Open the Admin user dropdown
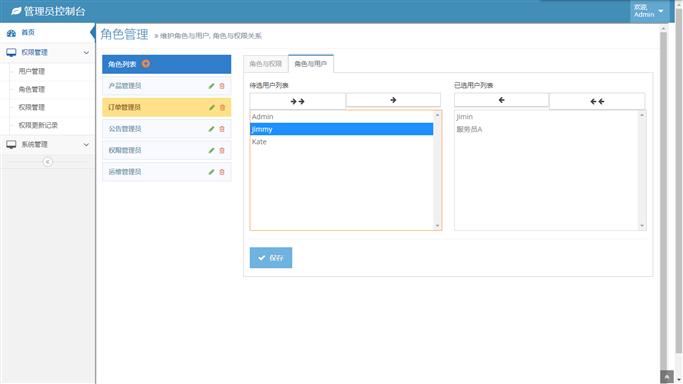 pyautogui.click(x=649, y=11)
